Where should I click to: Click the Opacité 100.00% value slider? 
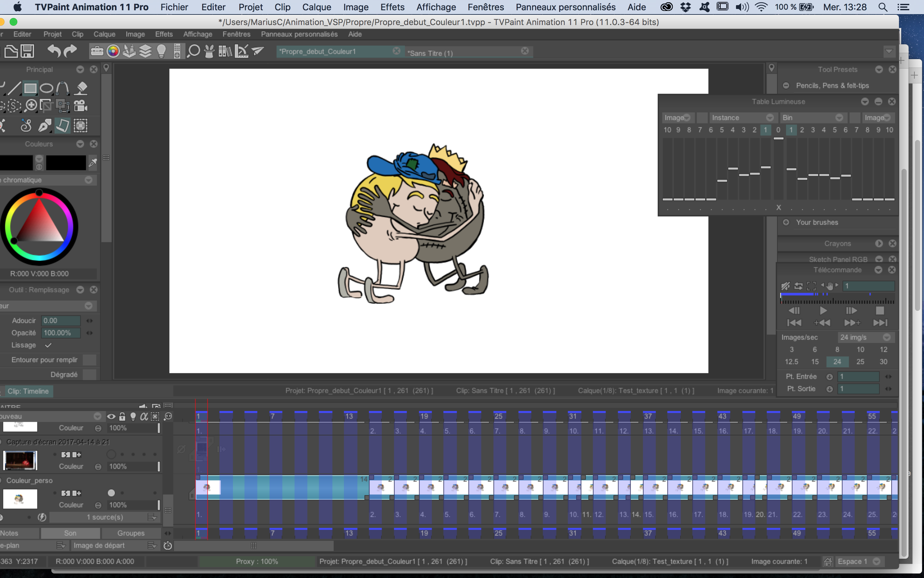coord(61,333)
